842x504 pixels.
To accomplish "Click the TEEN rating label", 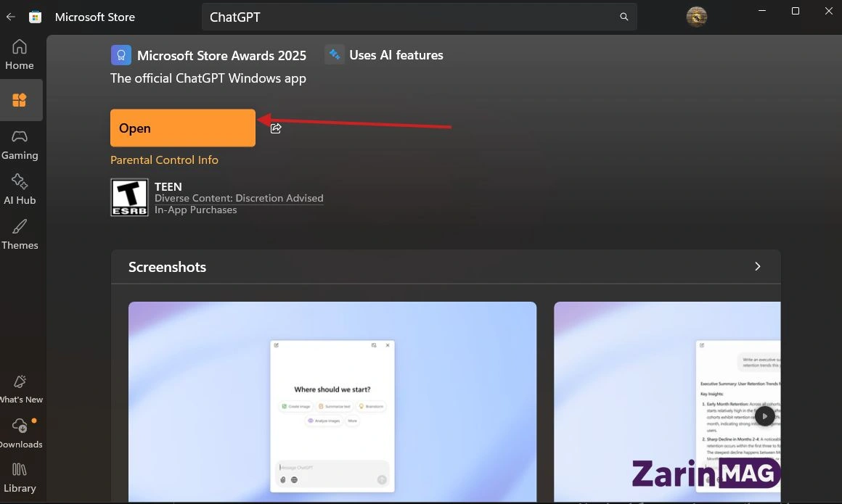I will pyautogui.click(x=168, y=187).
